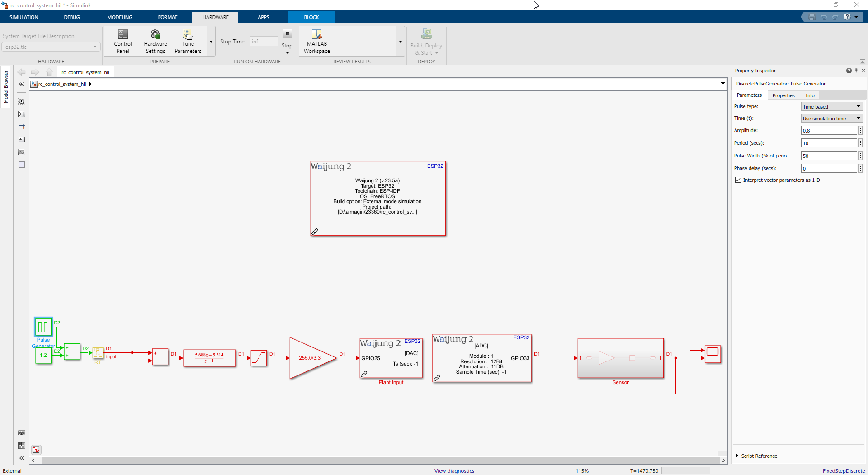868x475 pixels.
Task: Select the discrete transfer function block
Action: click(209, 358)
